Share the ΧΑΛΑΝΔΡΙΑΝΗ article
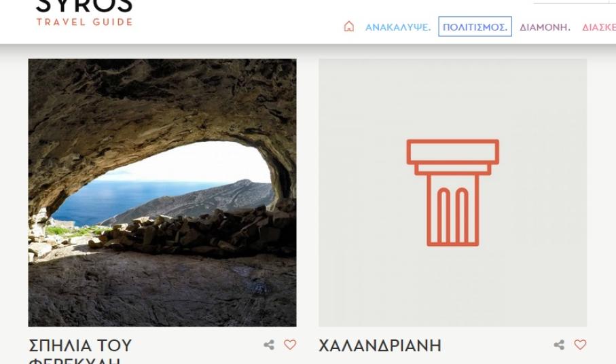The height and width of the screenshot is (364, 616). 559,345
